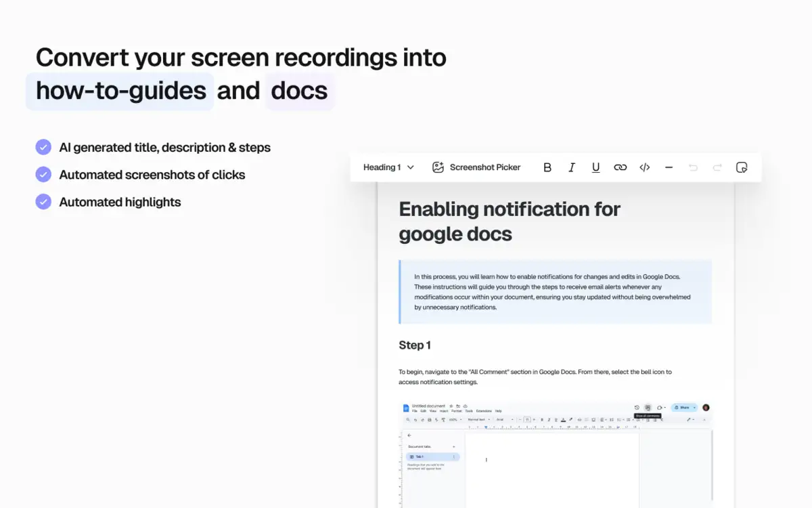Add a horizontal divider line

tap(669, 167)
